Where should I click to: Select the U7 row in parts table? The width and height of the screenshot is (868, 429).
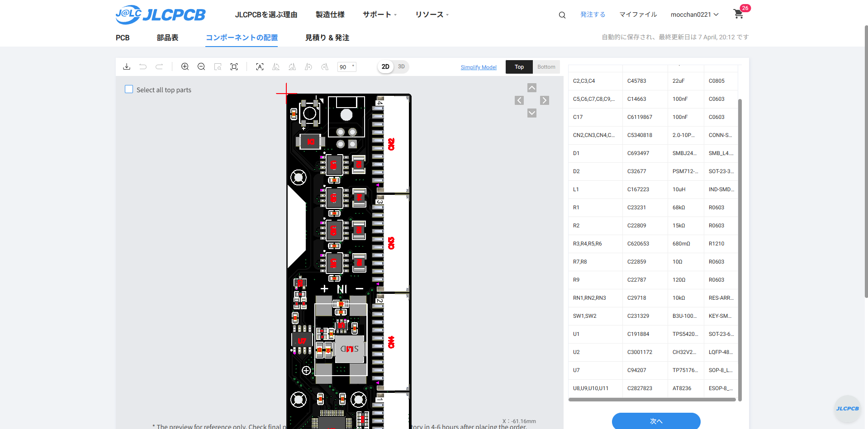[x=653, y=370]
